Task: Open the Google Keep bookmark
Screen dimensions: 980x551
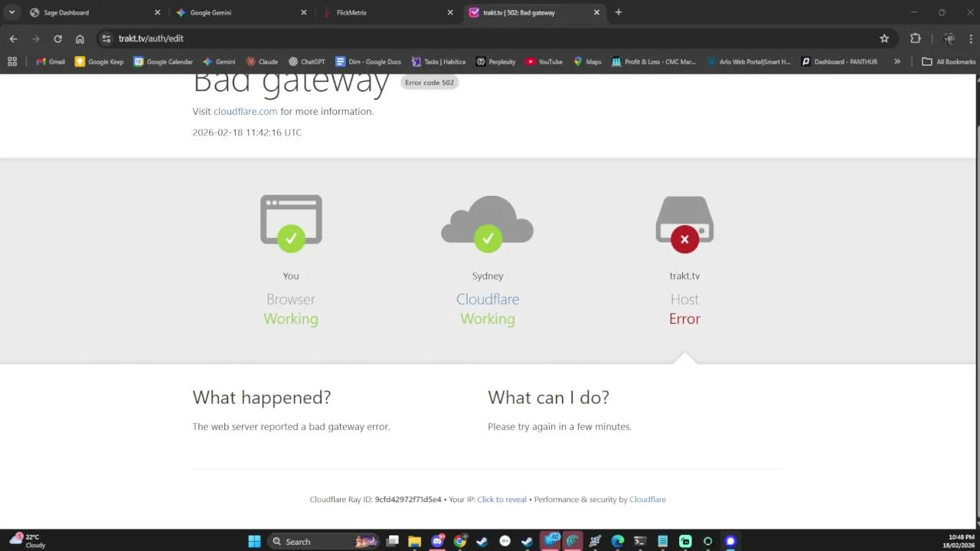Action: click(99, 61)
